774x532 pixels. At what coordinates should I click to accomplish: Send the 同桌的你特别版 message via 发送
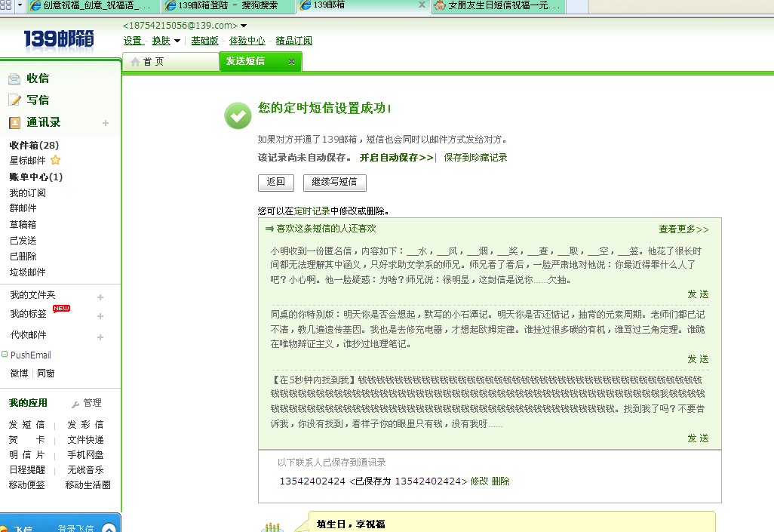698,359
